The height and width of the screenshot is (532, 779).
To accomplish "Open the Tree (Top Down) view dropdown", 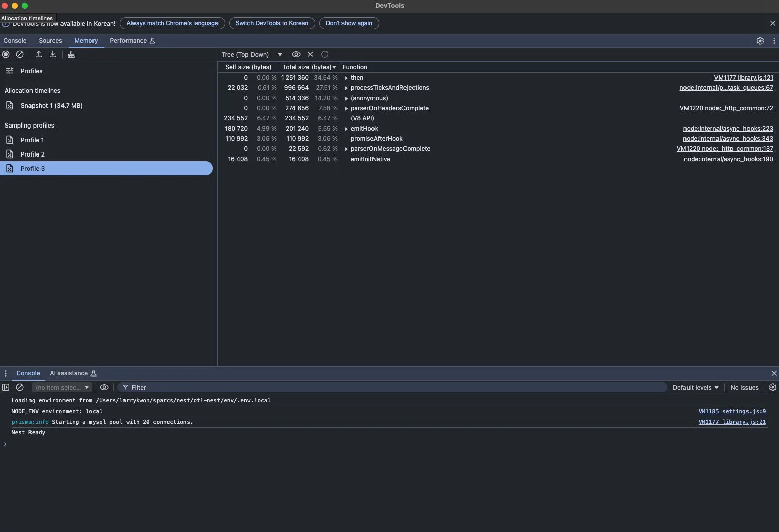I will (x=252, y=55).
